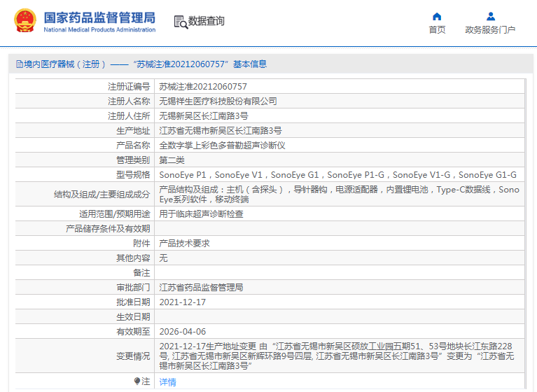Click the 产品技术要求 attachment entry

point(184,244)
